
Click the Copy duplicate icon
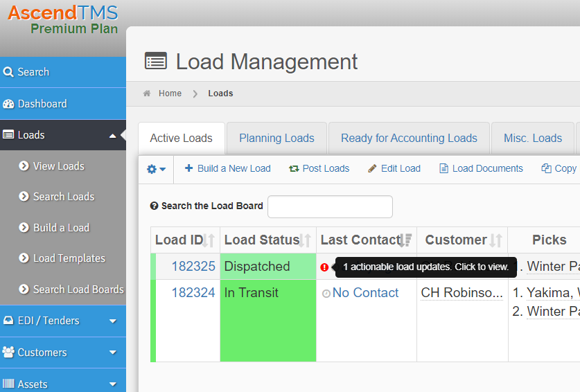[546, 168]
